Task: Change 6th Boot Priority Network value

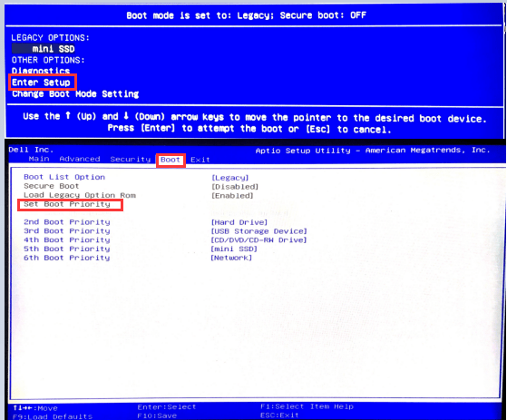Action: [231, 258]
